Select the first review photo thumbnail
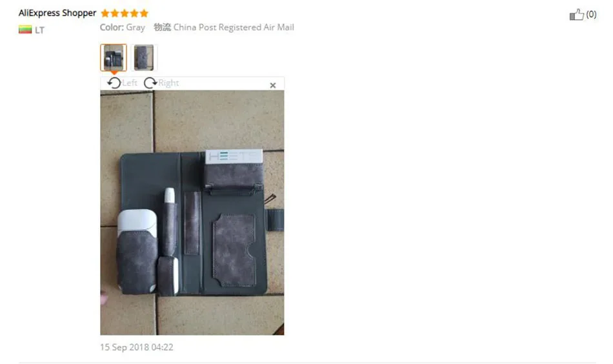Image resolution: width=613 pixels, height=364 pixels. (x=114, y=57)
